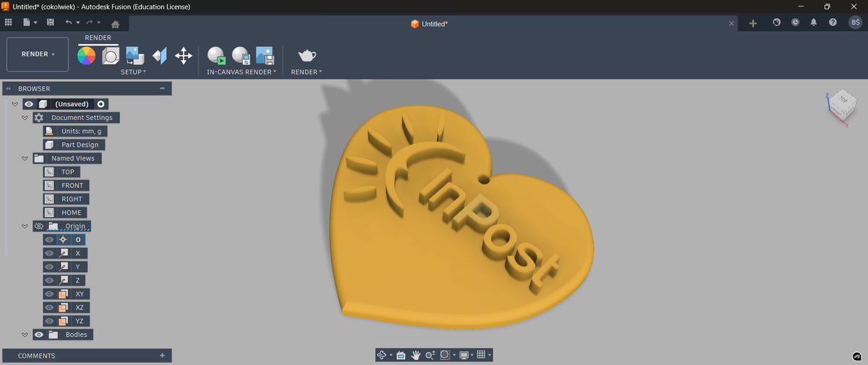Select the Pan hand tool
This screenshot has width=868, height=365.
click(x=416, y=355)
